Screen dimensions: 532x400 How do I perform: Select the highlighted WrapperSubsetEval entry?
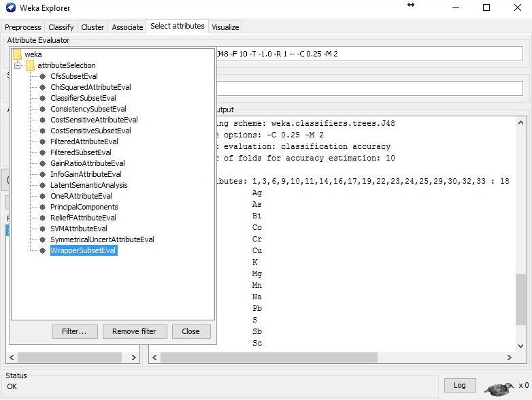click(x=84, y=250)
